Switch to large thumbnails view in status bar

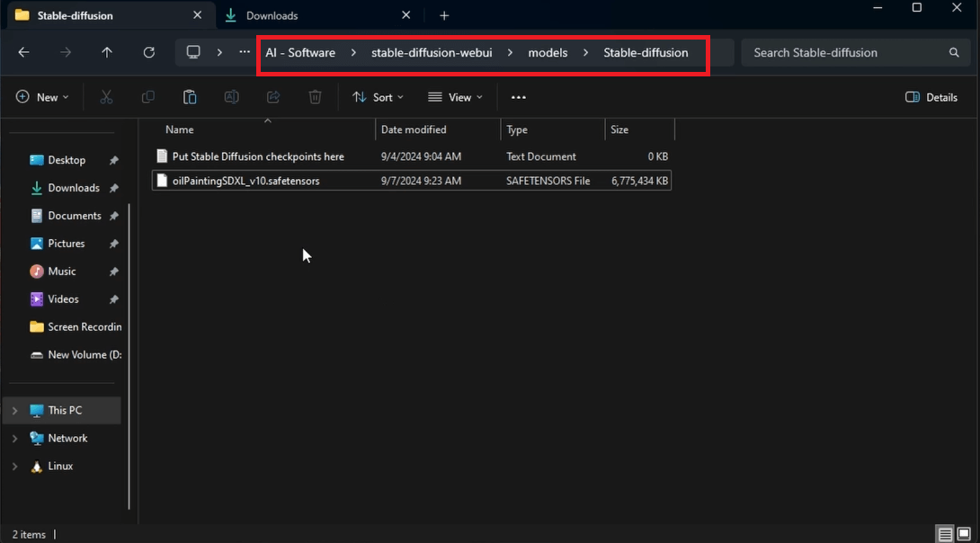[x=964, y=534]
